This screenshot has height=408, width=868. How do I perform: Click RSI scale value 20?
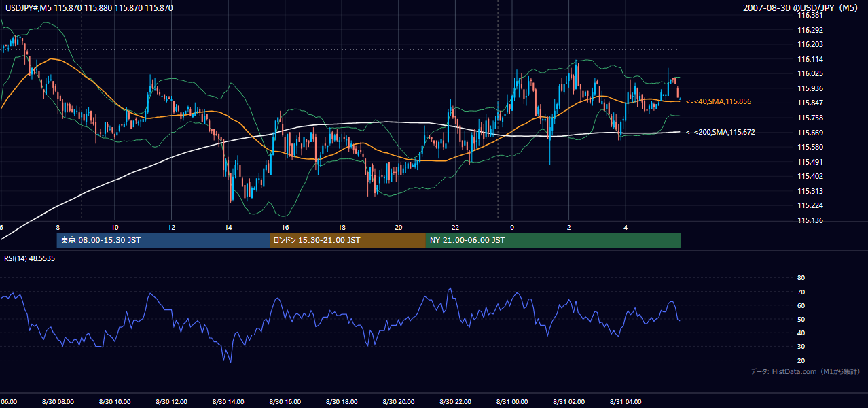point(801,360)
